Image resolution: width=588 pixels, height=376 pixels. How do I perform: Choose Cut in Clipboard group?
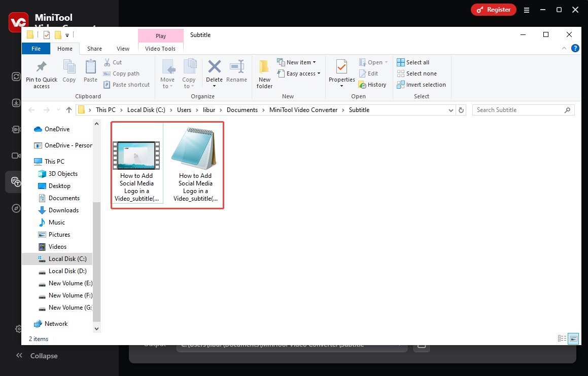click(x=113, y=62)
